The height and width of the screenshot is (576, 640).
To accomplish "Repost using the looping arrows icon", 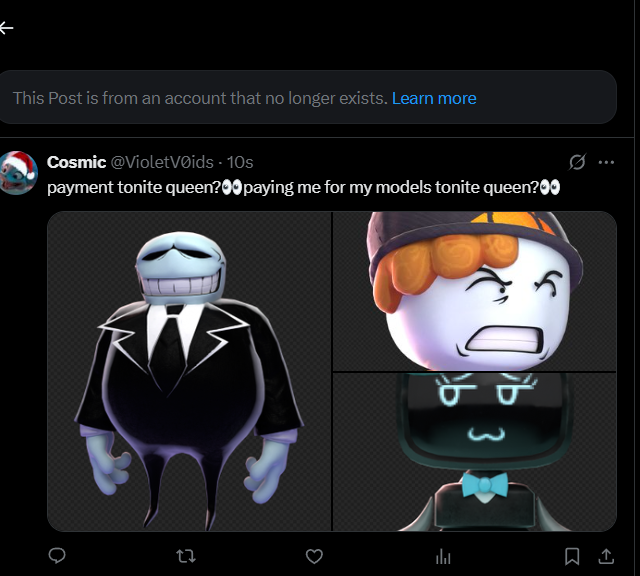I will [x=186, y=556].
